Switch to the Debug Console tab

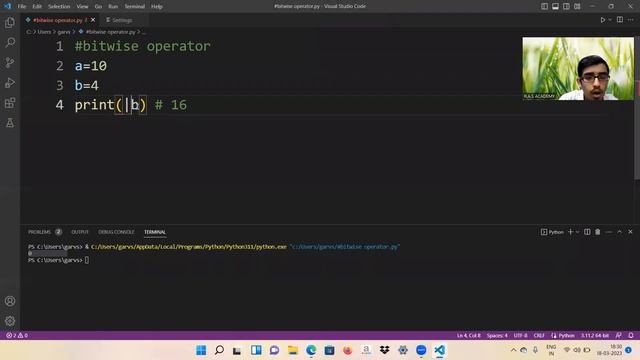[x=116, y=232]
